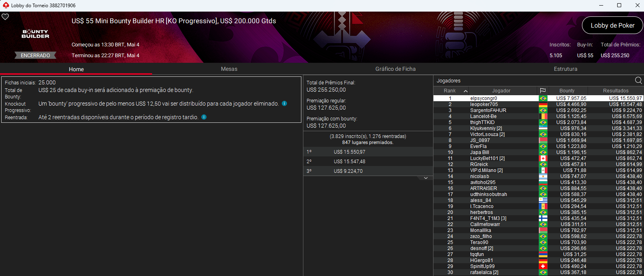This screenshot has height=276, width=644.
Task: Select player JS_0897 row
Action: tap(538, 140)
